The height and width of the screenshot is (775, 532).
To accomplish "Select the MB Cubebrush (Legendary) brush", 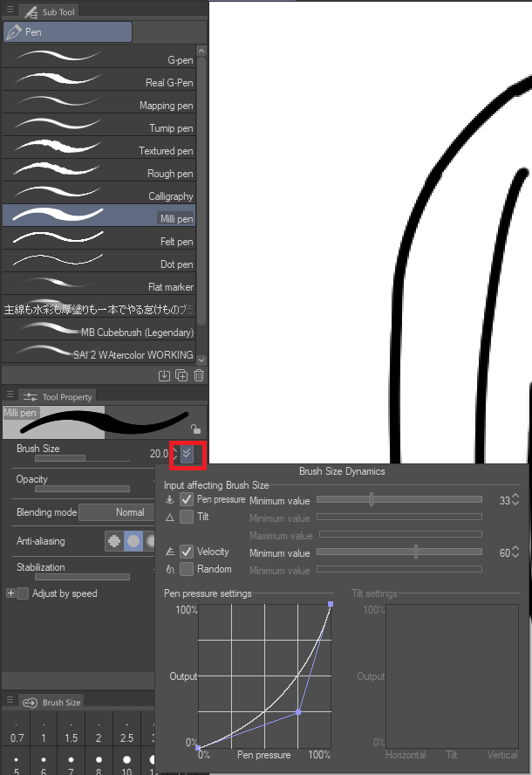I will point(99,330).
